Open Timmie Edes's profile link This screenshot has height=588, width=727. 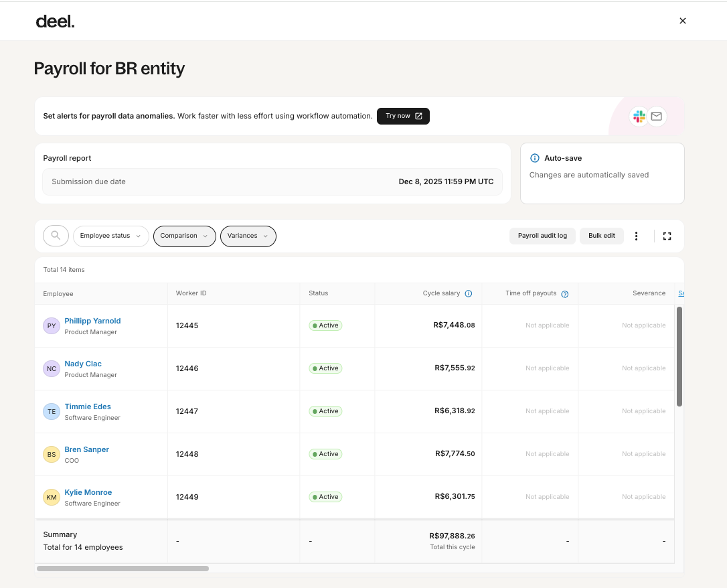point(88,407)
